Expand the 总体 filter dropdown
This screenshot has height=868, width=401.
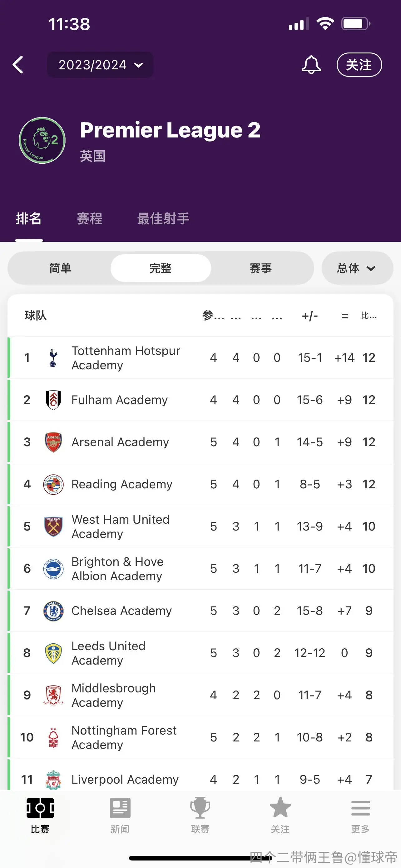point(357,268)
